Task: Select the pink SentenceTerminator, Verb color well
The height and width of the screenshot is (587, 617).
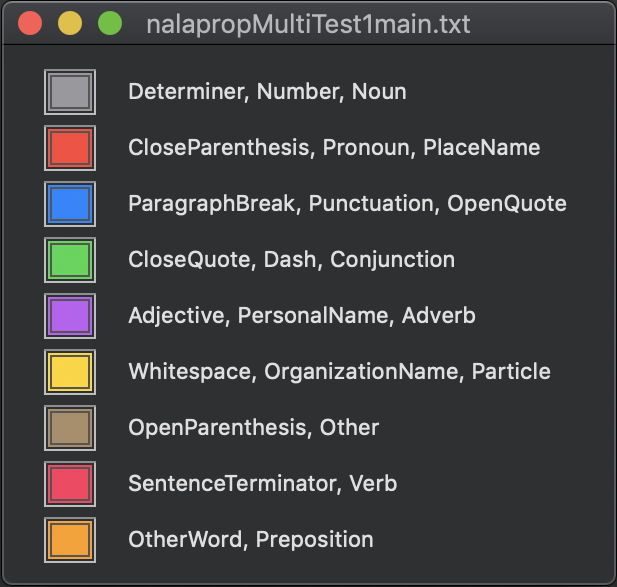Action: pyautogui.click(x=69, y=484)
